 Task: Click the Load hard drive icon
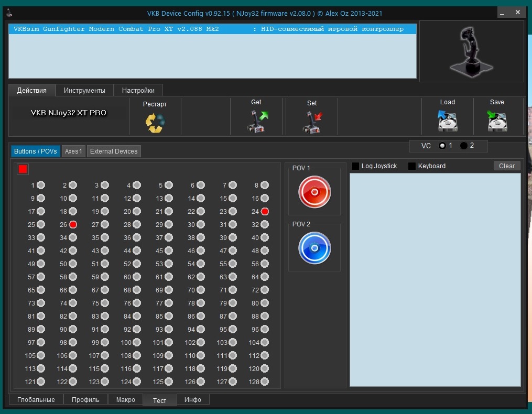point(447,121)
